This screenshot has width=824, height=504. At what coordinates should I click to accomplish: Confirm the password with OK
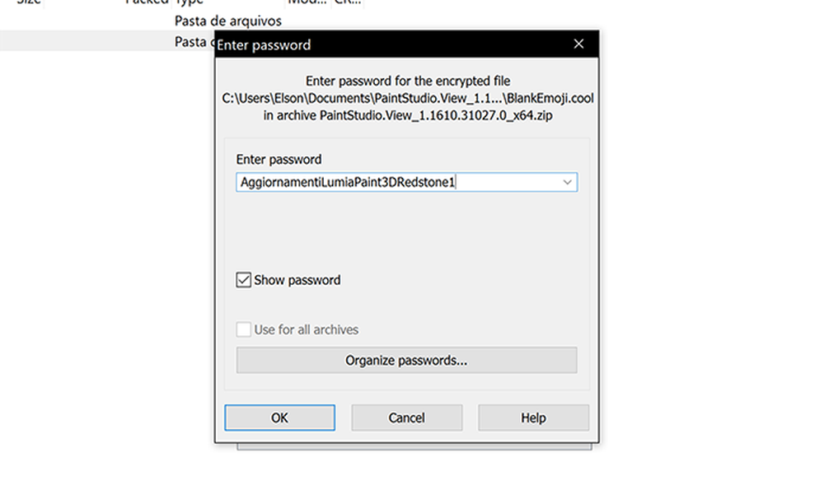[x=279, y=418]
